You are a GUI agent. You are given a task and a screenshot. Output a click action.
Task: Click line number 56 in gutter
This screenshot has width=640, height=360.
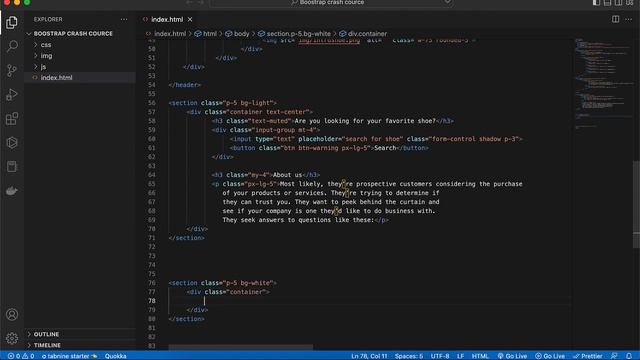(x=151, y=103)
